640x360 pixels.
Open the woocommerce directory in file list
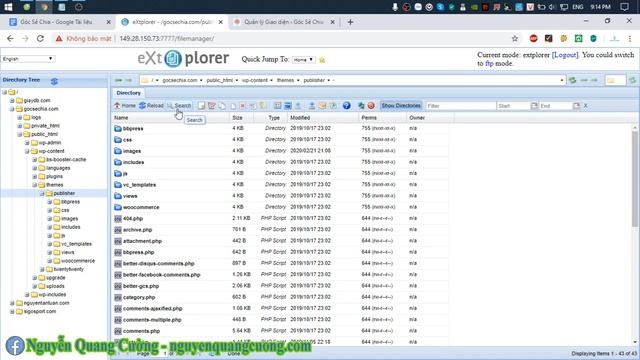(x=141, y=207)
